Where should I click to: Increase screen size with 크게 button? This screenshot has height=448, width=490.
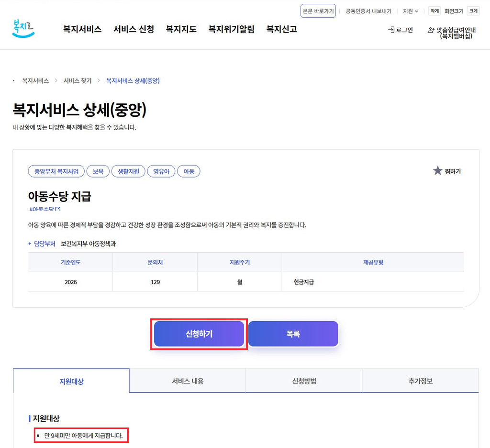point(473,11)
